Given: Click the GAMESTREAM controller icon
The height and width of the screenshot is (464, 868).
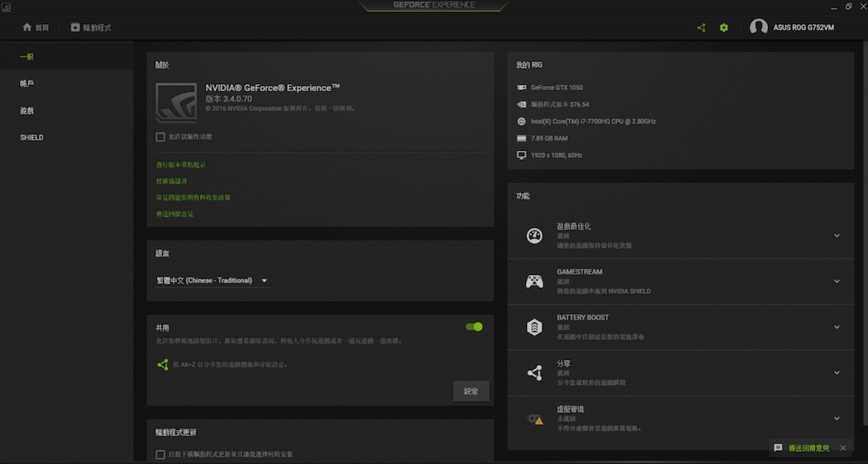Looking at the screenshot, I should tap(535, 281).
